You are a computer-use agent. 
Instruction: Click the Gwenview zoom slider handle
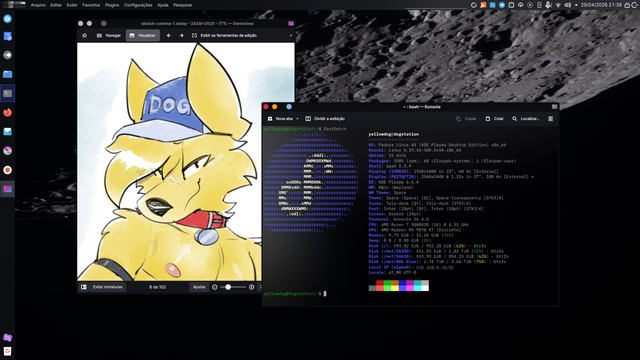tap(228, 287)
